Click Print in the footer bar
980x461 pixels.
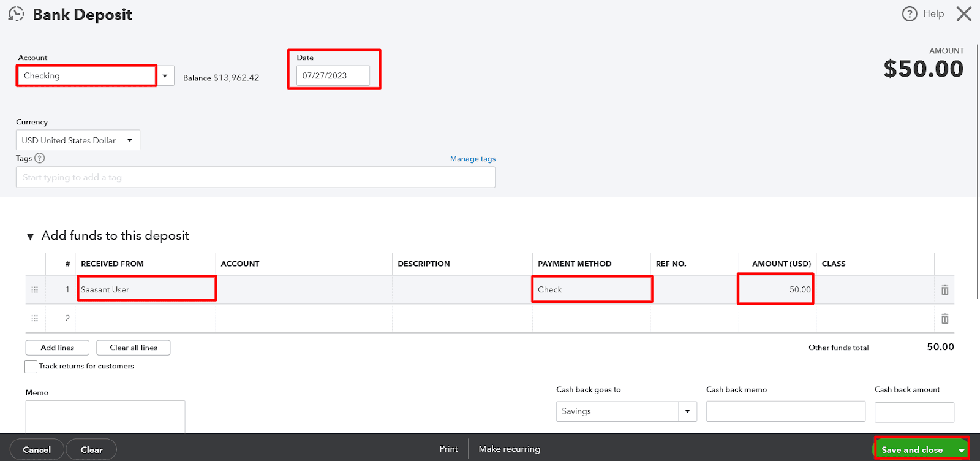(448, 449)
